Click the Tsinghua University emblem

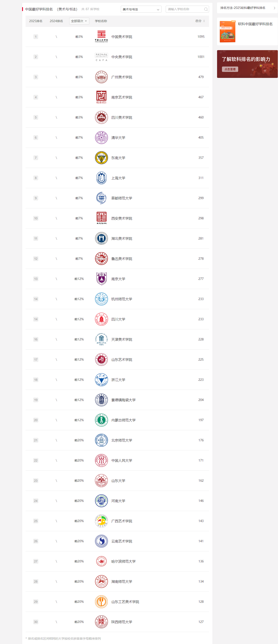[101, 138]
